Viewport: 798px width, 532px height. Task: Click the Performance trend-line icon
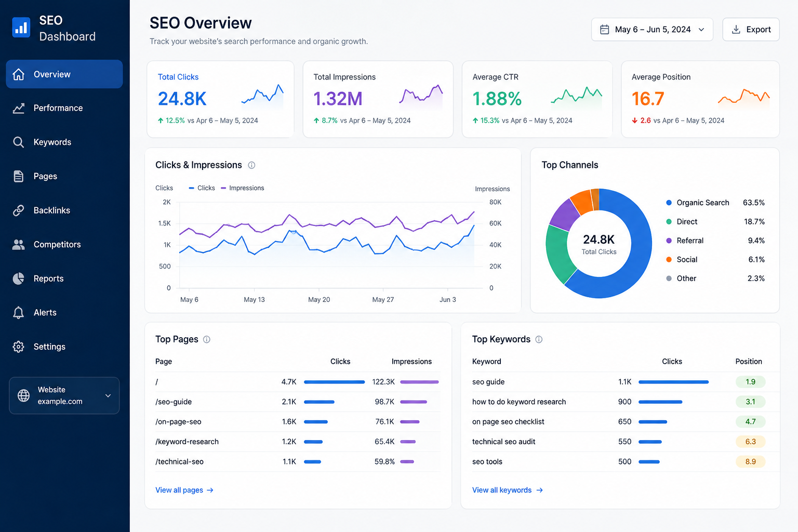(x=19, y=108)
